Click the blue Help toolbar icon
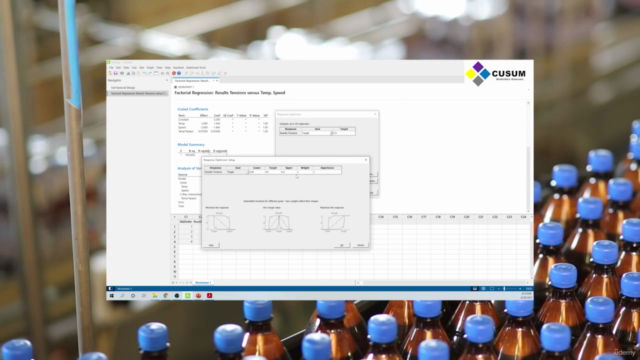Image resolution: width=640 pixels, height=360 pixels. (x=179, y=73)
